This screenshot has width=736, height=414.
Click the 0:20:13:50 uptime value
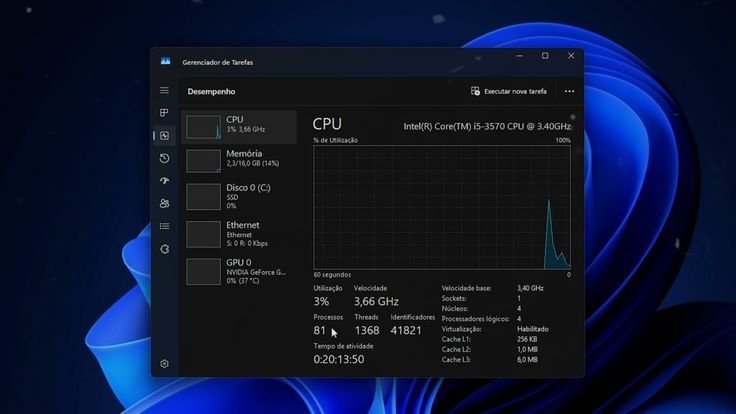(338, 359)
